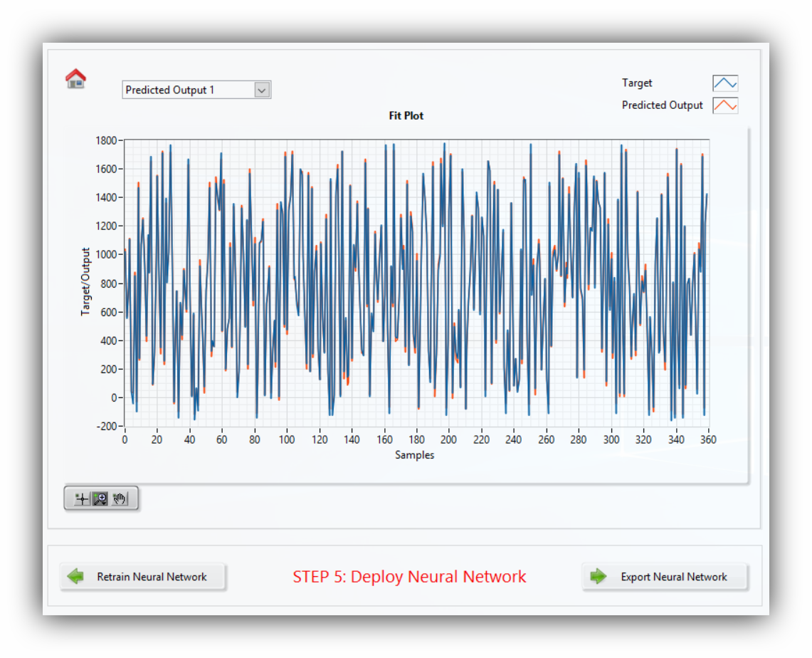Screen dimensions: 812x658
Task: Click the STEP 5: Deploy Neural Network heading
Action: 409,577
